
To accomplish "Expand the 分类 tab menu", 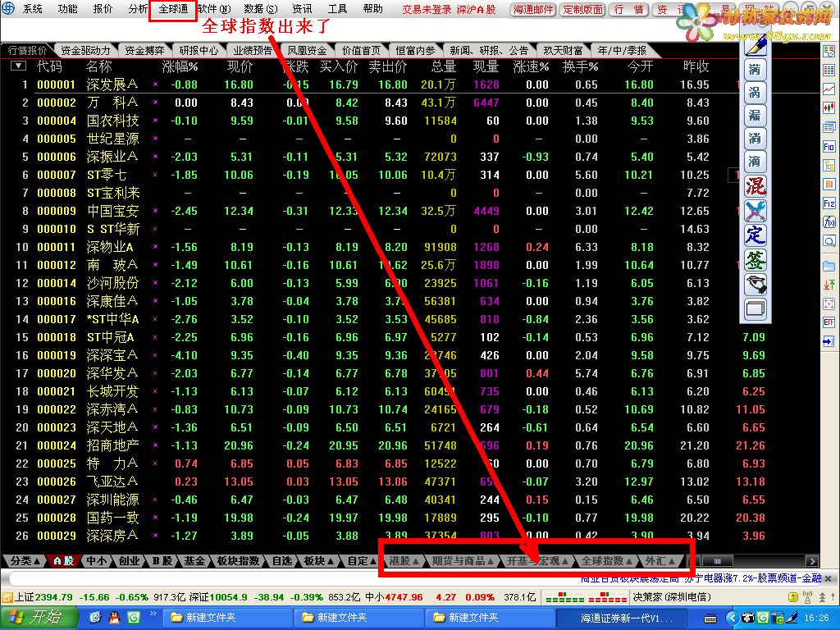I will (x=25, y=561).
